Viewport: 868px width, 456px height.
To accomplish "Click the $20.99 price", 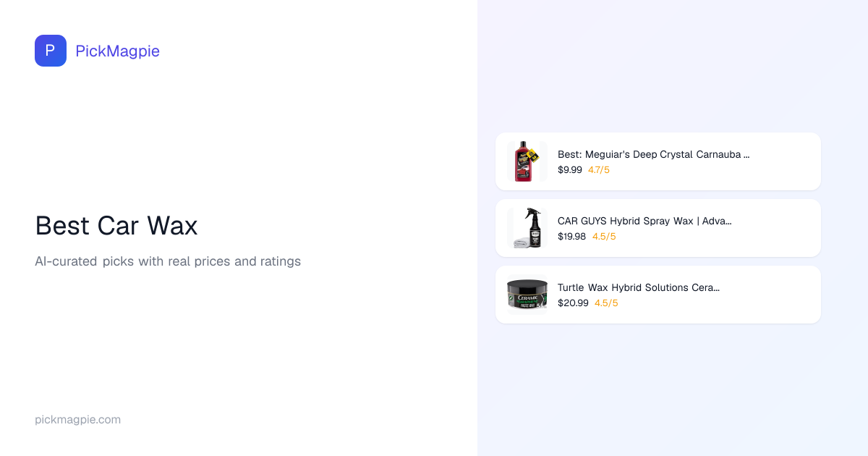I will (573, 303).
